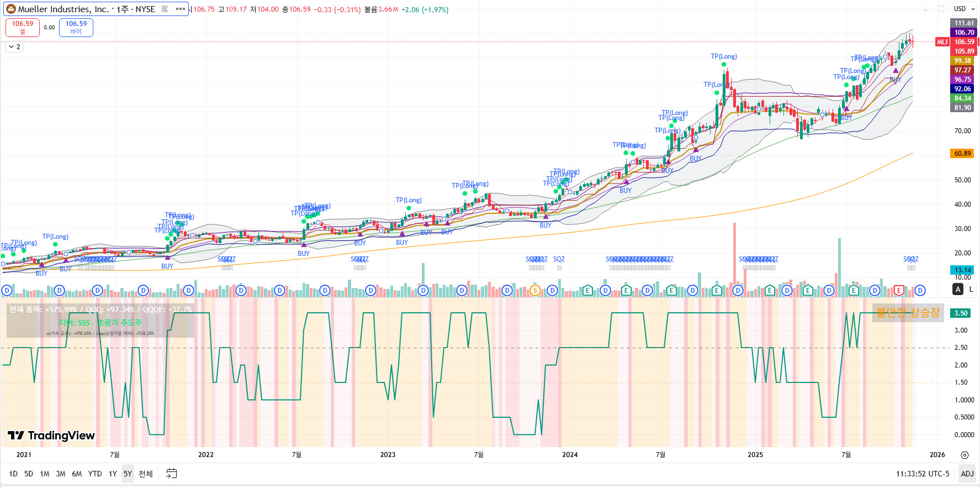Click the gold 99.38 price label
The image size is (980, 488).
[962, 61]
